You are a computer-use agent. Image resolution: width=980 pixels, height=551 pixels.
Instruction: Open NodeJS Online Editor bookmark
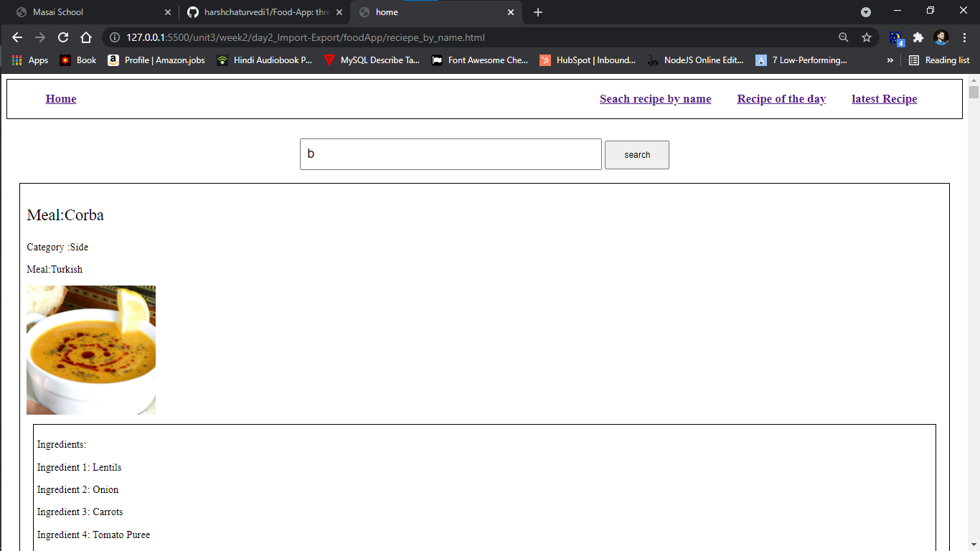pyautogui.click(x=695, y=60)
